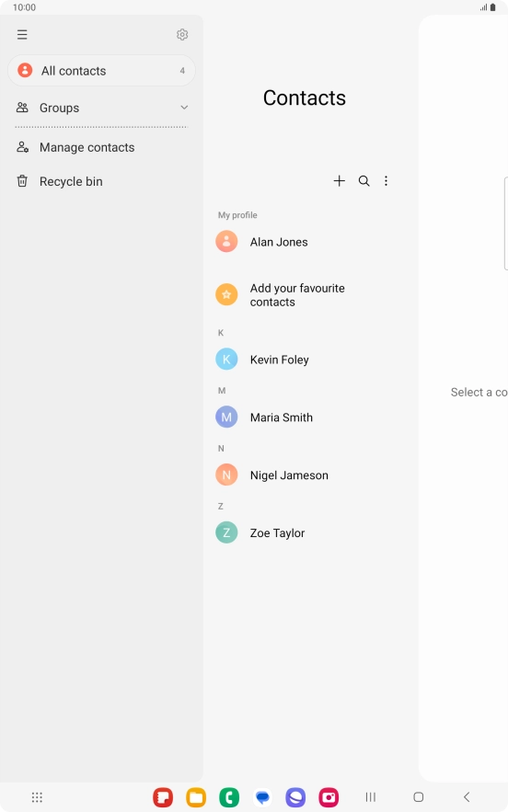This screenshot has width=508, height=812.
Task: Open Contacts settings gear
Action: click(182, 35)
